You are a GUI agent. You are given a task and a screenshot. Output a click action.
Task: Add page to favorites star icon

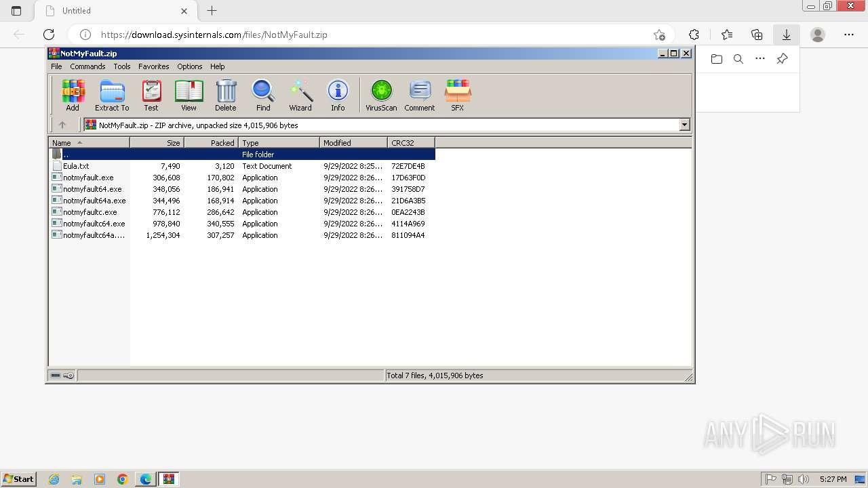click(659, 35)
